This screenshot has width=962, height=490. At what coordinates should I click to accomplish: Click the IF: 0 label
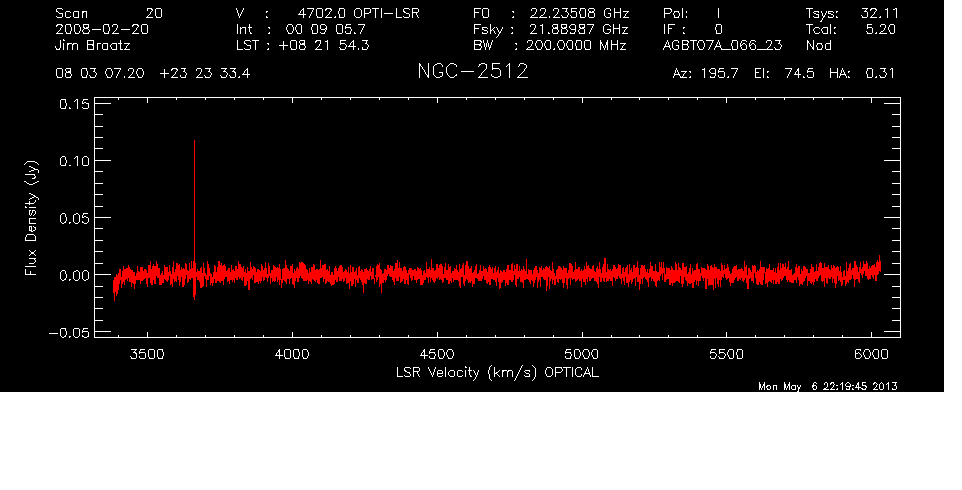pyautogui.click(x=693, y=29)
